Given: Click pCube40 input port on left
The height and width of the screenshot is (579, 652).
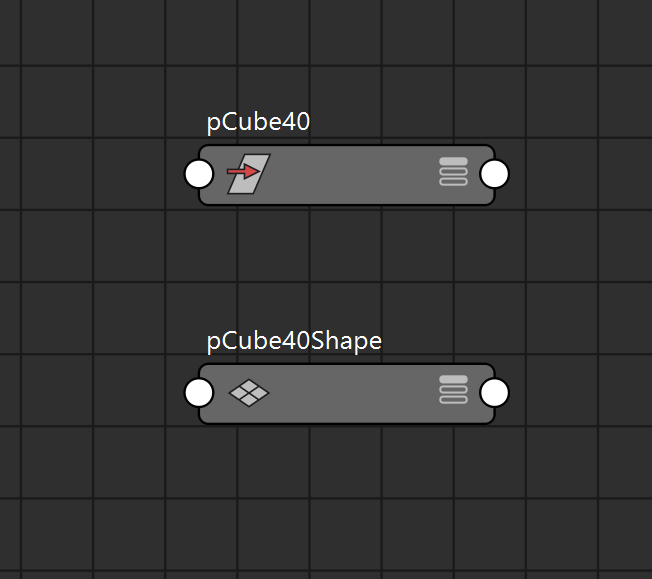Looking at the screenshot, I should pos(199,174).
